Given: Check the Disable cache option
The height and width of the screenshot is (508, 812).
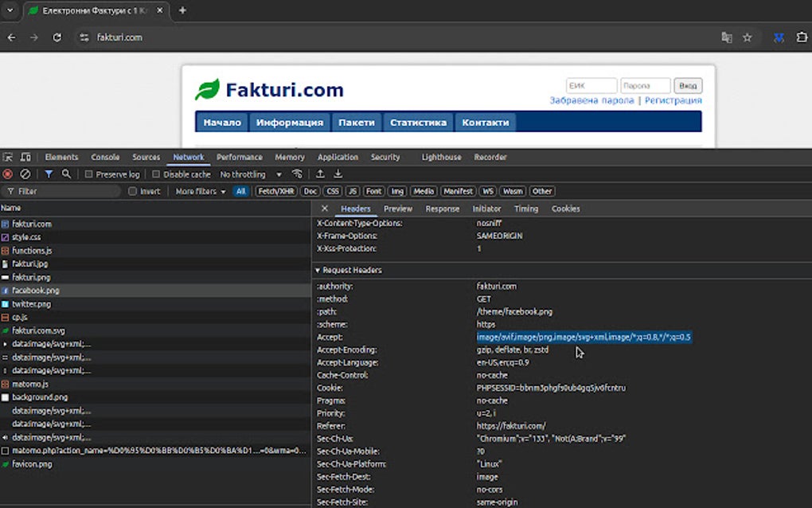Looking at the screenshot, I should tap(156, 174).
